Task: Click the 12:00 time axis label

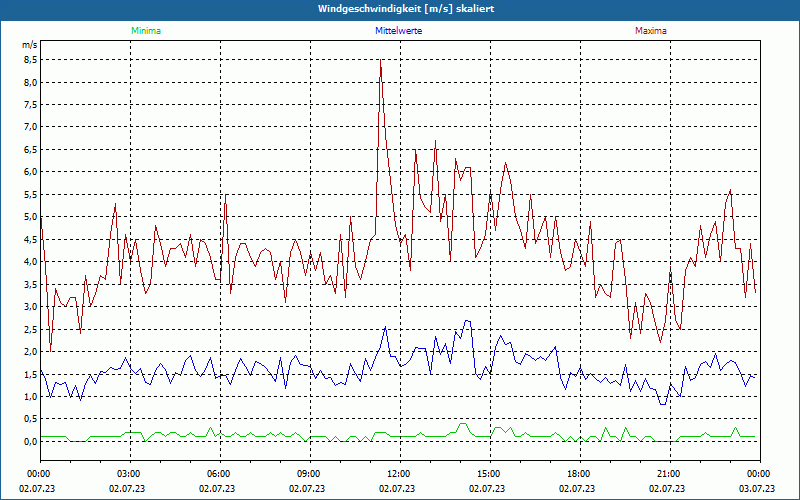Action: tap(399, 474)
